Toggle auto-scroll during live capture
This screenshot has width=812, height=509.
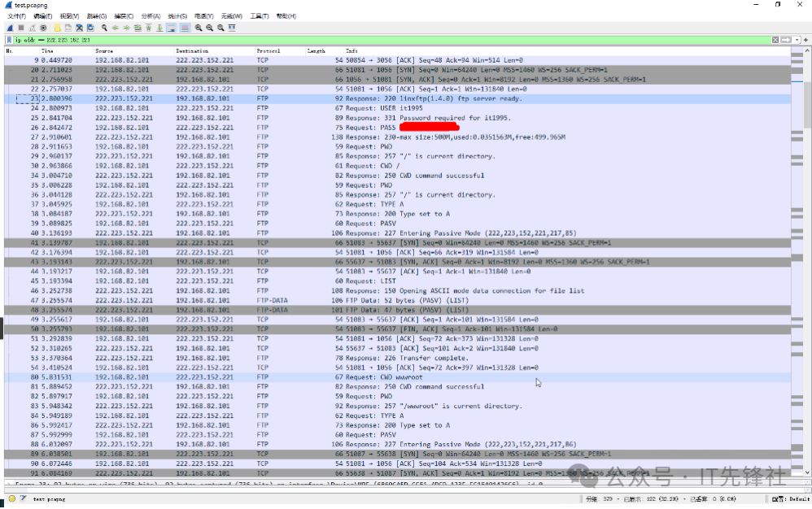tap(172, 28)
